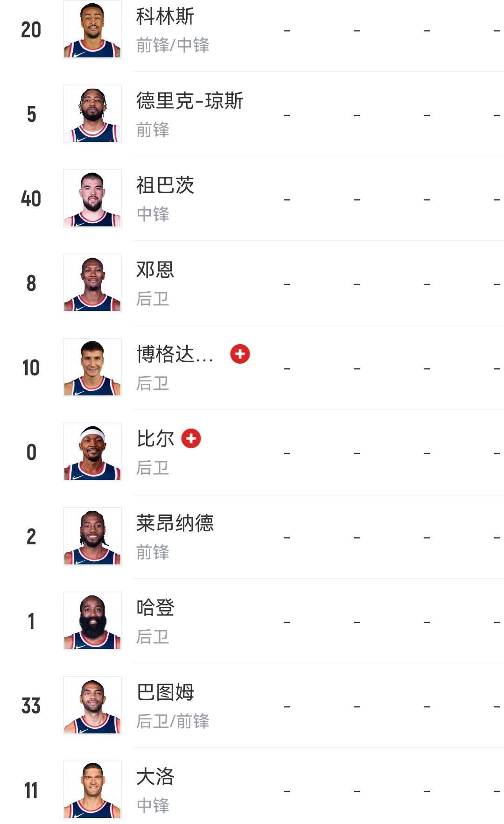504x824 pixels.
Task: Open 哈登 player photo
Action: (92, 621)
